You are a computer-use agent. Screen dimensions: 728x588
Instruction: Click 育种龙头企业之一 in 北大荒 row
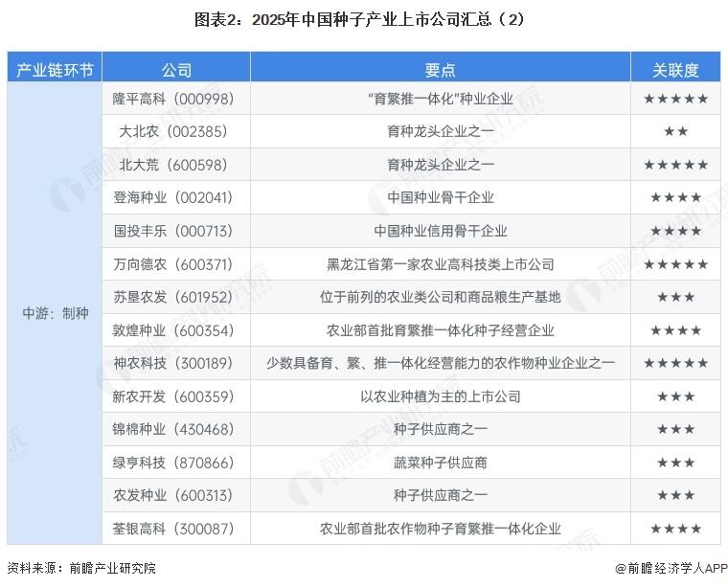coord(440,165)
